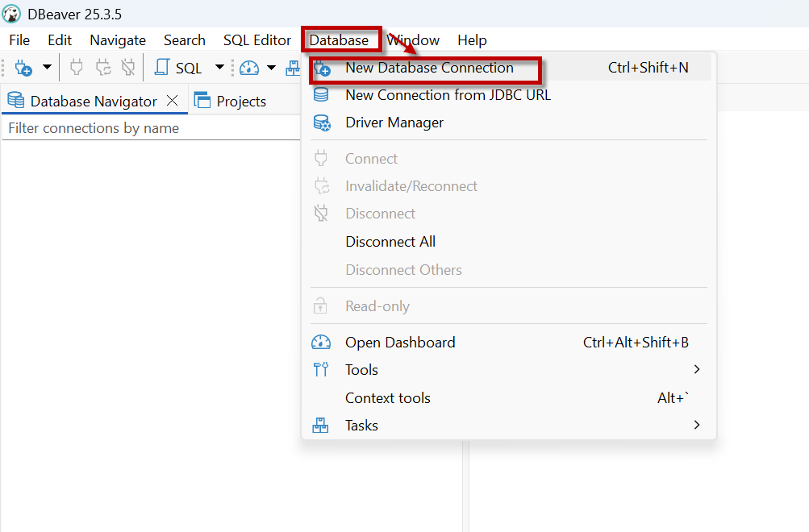809x532 pixels.
Task: Open the Tools submenu
Action: (361, 370)
